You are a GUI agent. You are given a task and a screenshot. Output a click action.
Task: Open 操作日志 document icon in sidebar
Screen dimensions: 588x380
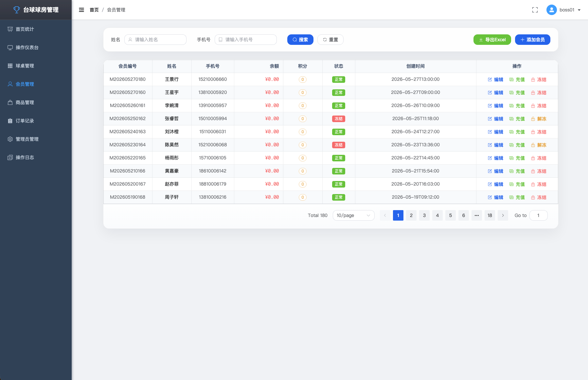click(10, 157)
